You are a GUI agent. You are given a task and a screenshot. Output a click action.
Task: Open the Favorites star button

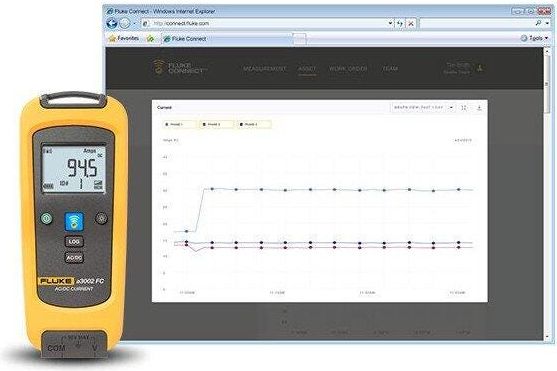[123, 38]
